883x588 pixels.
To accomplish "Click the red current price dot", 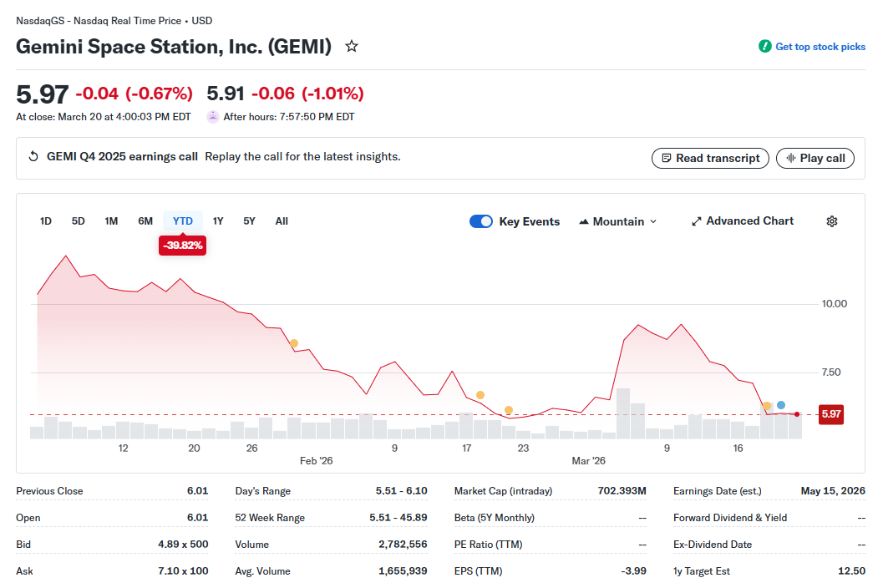I will (797, 414).
